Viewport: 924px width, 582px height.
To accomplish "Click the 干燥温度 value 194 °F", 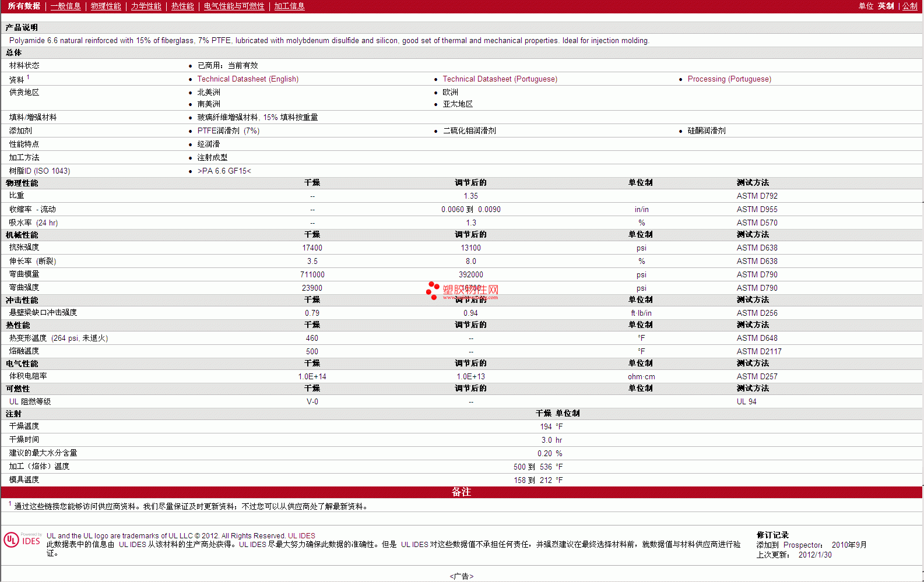I will point(551,426).
